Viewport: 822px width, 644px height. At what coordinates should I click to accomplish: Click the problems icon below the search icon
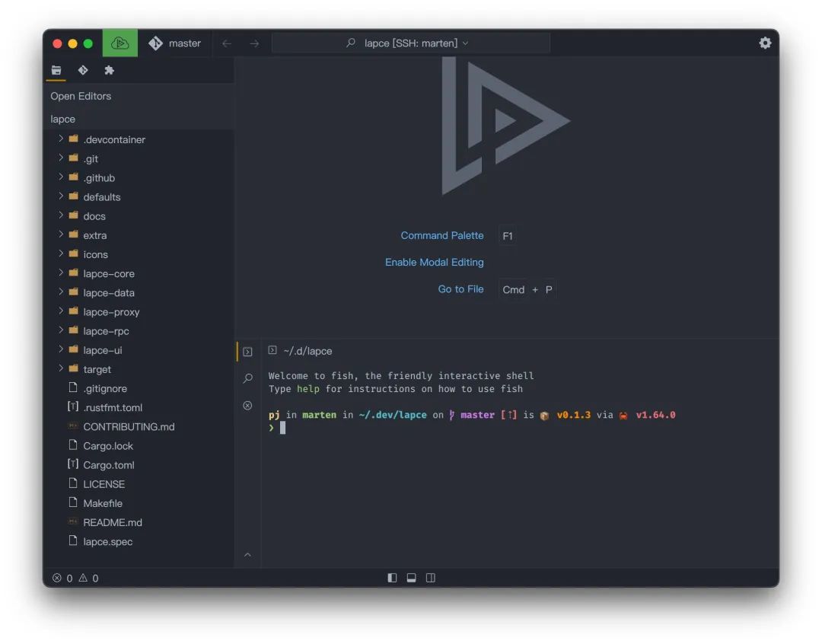[247, 405]
